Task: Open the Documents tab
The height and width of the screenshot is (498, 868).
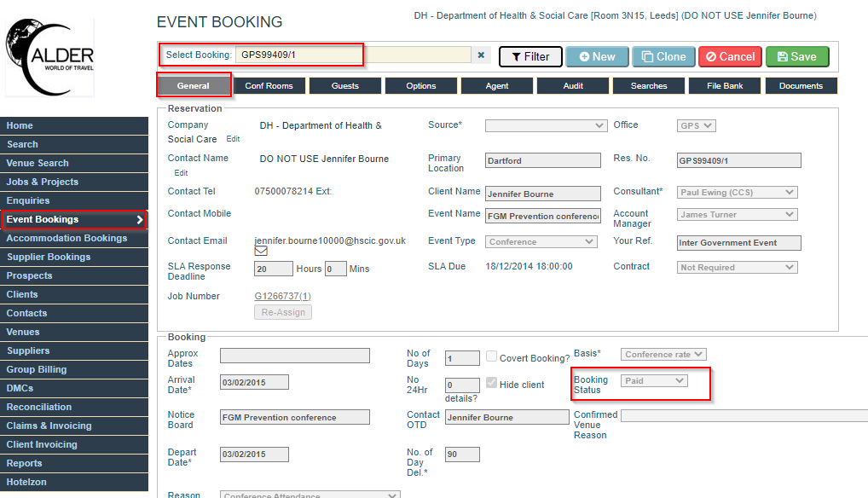Action: tap(801, 86)
